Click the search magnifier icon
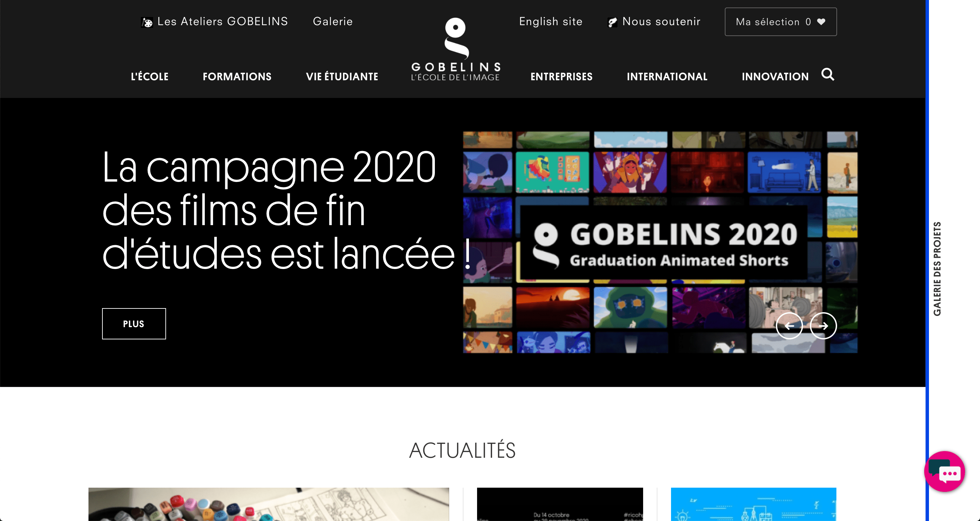 tap(828, 74)
